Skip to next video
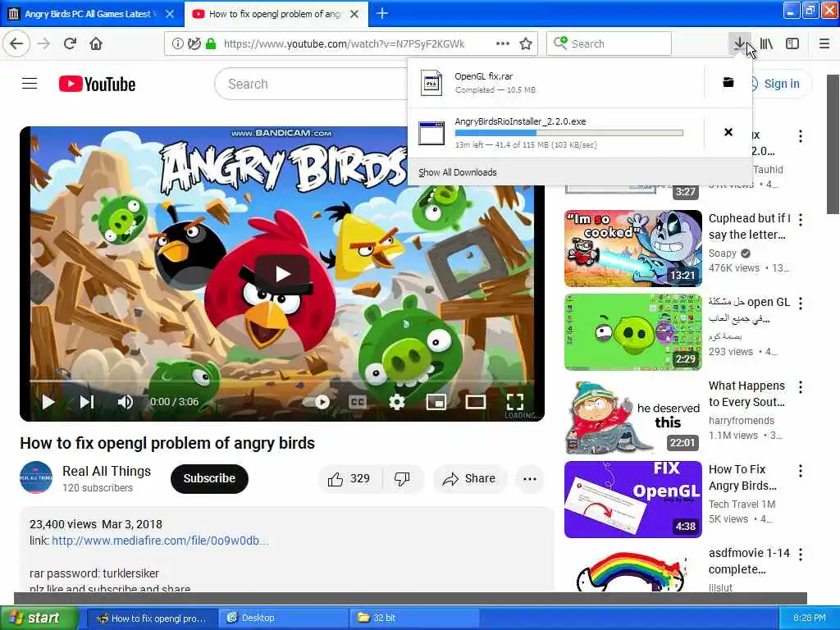The height and width of the screenshot is (630, 840). coord(87,402)
